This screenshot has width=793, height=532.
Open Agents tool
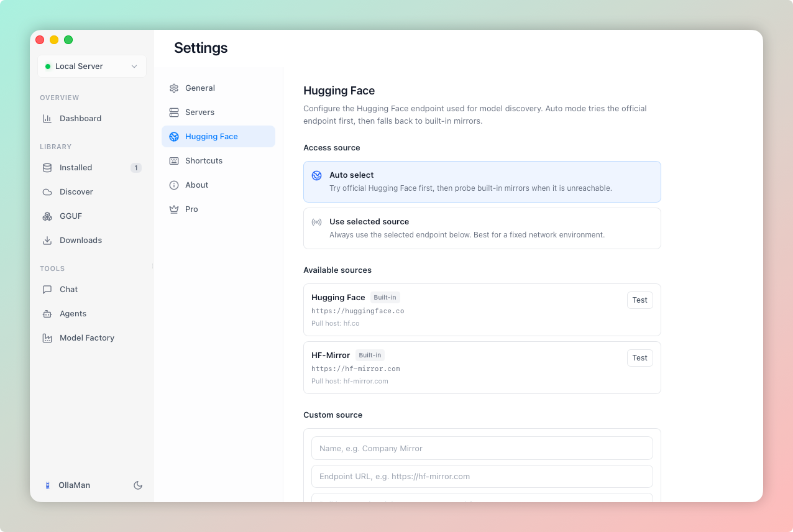pyautogui.click(x=92, y=314)
